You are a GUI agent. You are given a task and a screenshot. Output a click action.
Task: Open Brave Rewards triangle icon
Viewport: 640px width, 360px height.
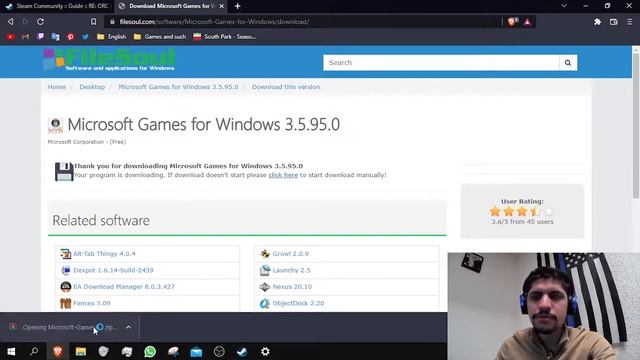point(527,22)
